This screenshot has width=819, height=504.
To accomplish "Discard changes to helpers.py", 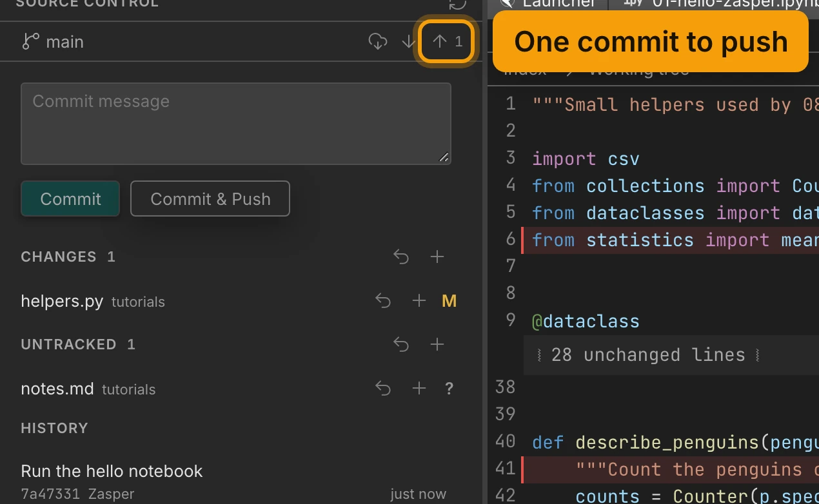I will click(383, 301).
